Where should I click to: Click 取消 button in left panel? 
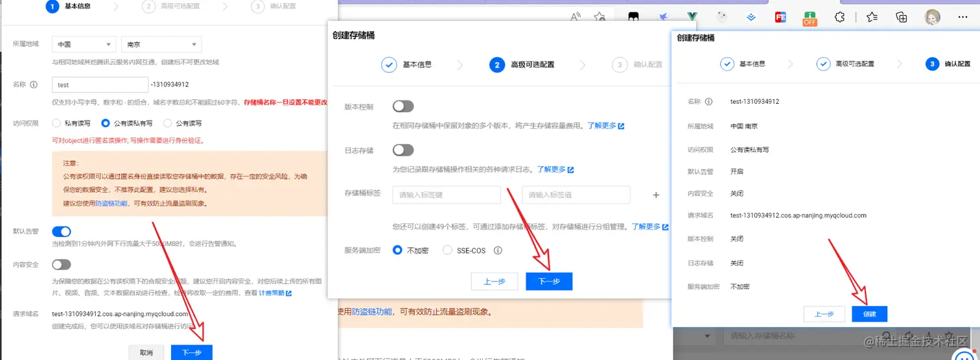[146, 353]
